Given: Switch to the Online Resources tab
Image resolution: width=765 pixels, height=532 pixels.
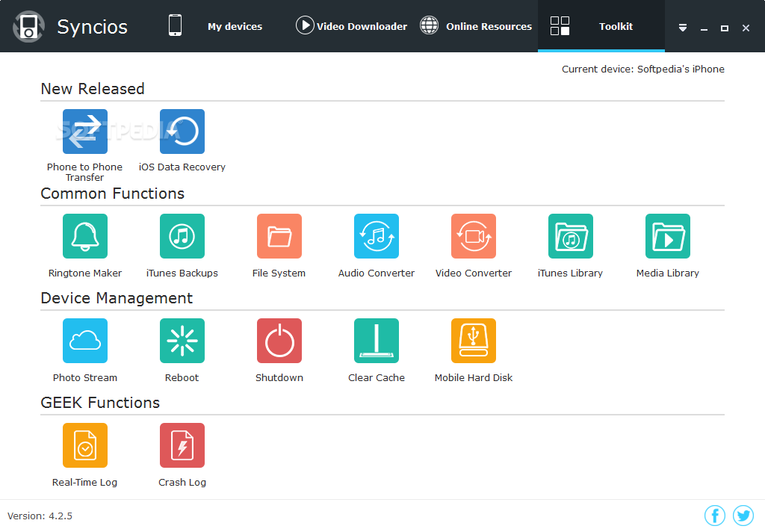Looking at the screenshot, I should tap(489, 26).
